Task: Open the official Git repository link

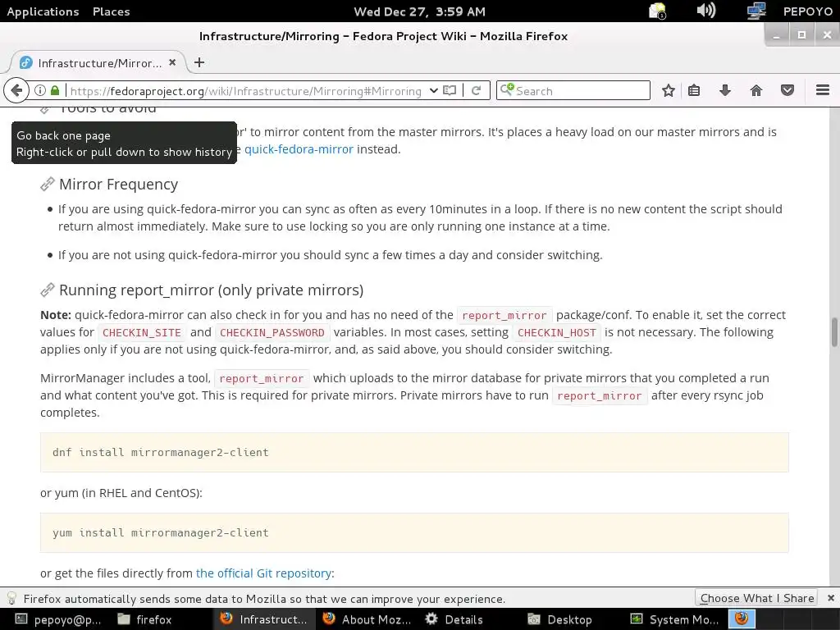Action: (263, 573)
